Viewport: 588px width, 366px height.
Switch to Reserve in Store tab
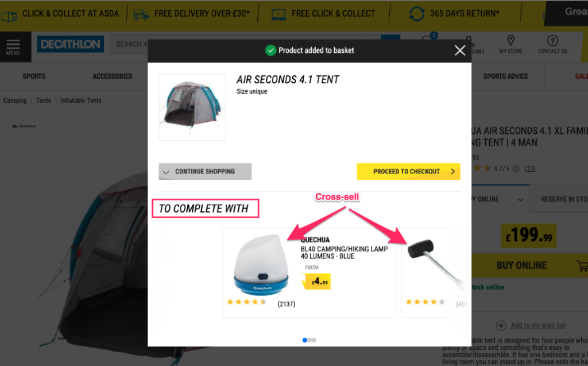(x=559, y=199)
